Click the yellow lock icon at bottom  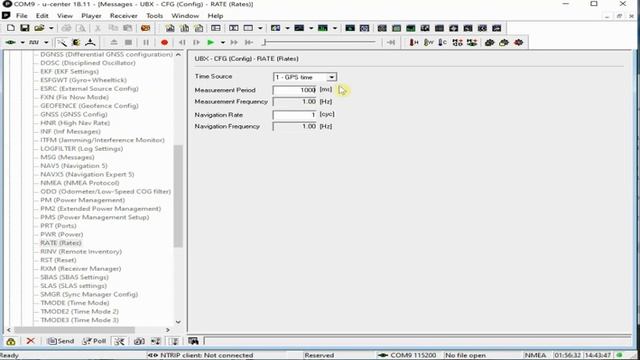(11, 341)
